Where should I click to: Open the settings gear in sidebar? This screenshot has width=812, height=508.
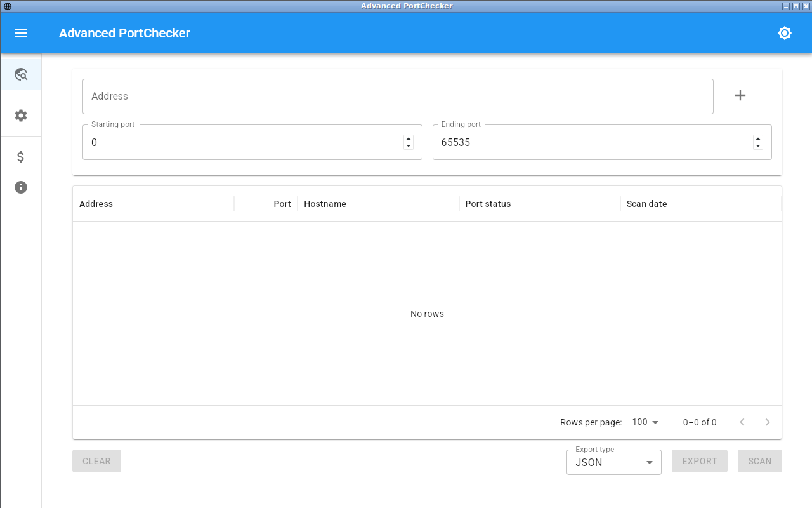click(21, 116)
